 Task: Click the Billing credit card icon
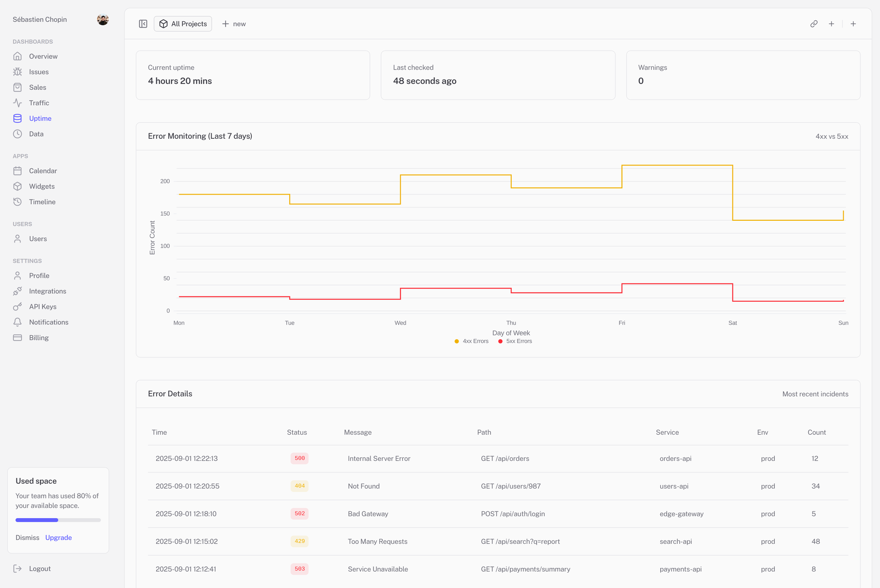[17, 338]
